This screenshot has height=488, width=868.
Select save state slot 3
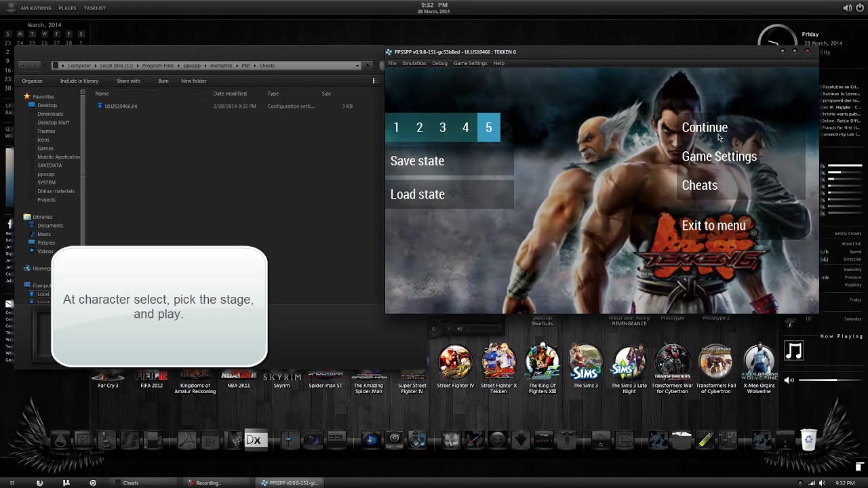(443, 127)
